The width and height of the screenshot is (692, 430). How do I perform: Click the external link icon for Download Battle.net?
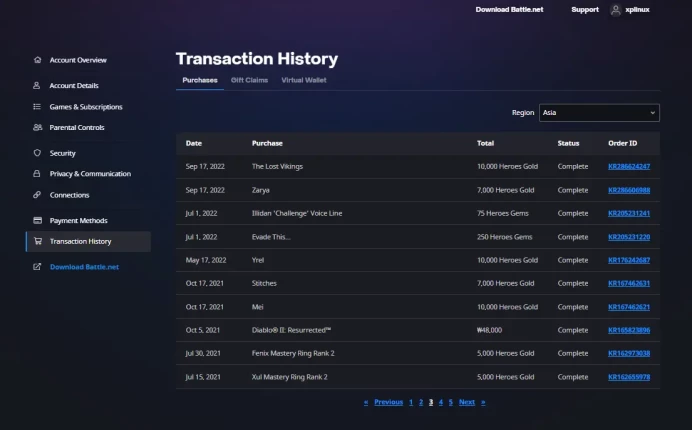[37, 267]
